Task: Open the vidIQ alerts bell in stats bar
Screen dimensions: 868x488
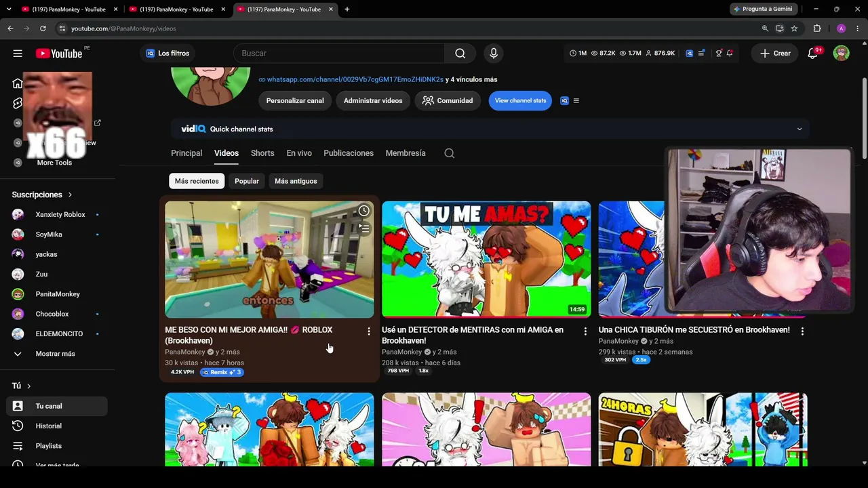Action: tap(730, 54)
